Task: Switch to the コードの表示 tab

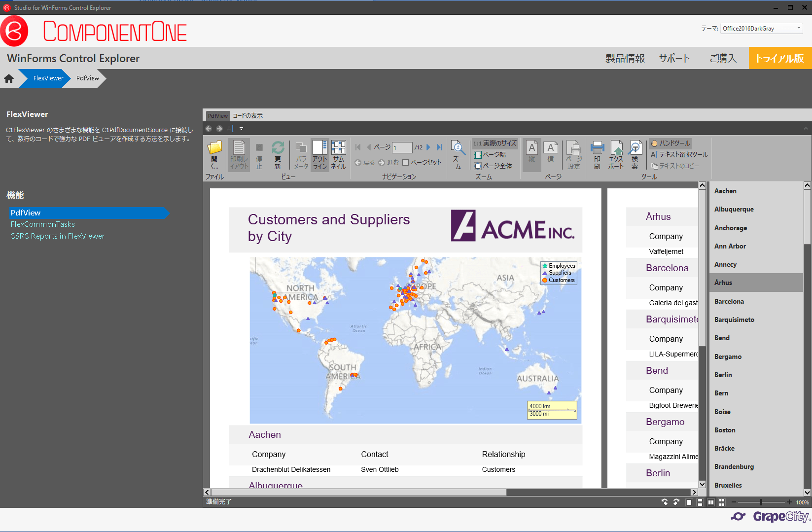Action: [x=248, y=115]
